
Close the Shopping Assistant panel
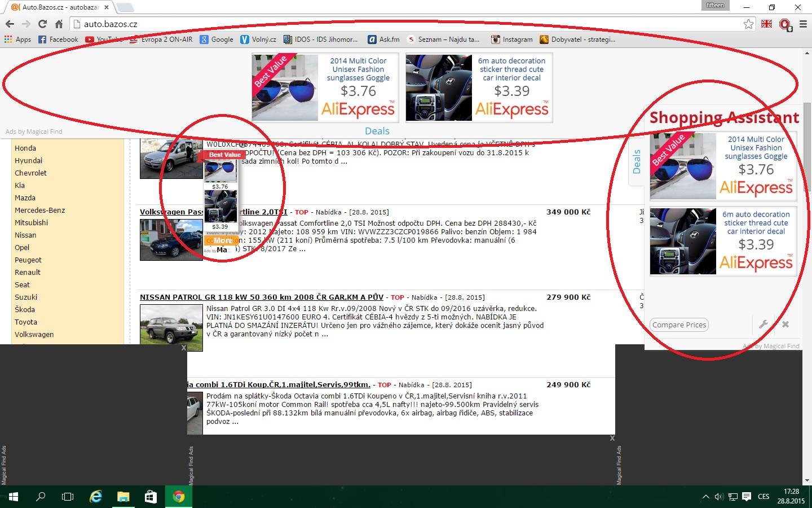(x=785, y=324)
